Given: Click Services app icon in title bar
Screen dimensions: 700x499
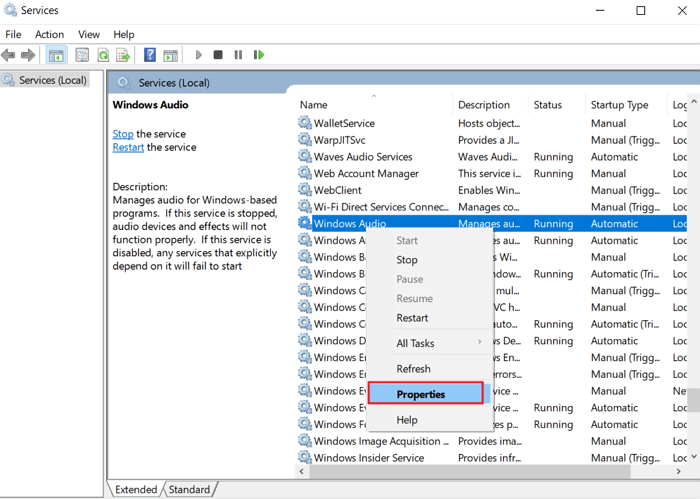Looking at the screenshot, I should 10,10.
